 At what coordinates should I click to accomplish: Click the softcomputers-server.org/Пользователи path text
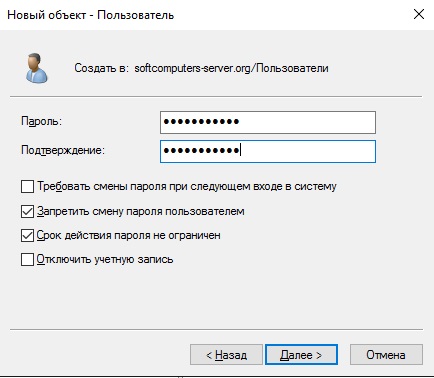click(231, 68)
